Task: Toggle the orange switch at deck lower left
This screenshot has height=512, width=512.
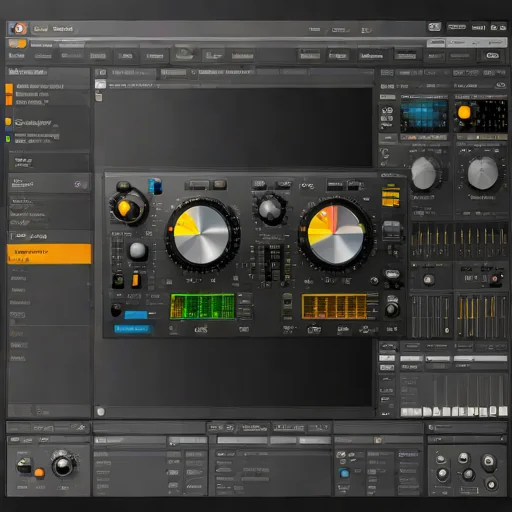Action: pyautogui.click(x=135, y=280)
